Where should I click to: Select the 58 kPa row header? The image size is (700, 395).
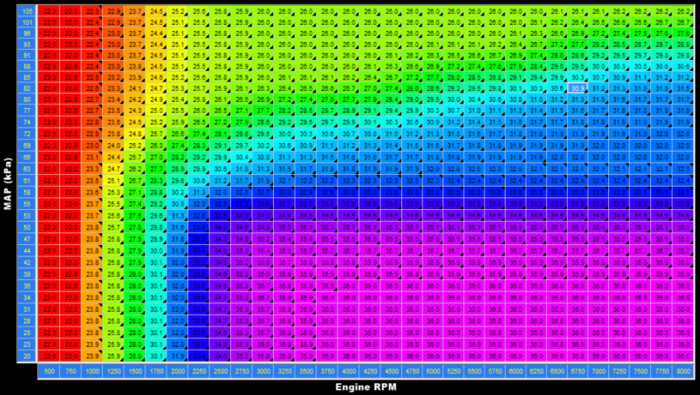tap(28, 192)
